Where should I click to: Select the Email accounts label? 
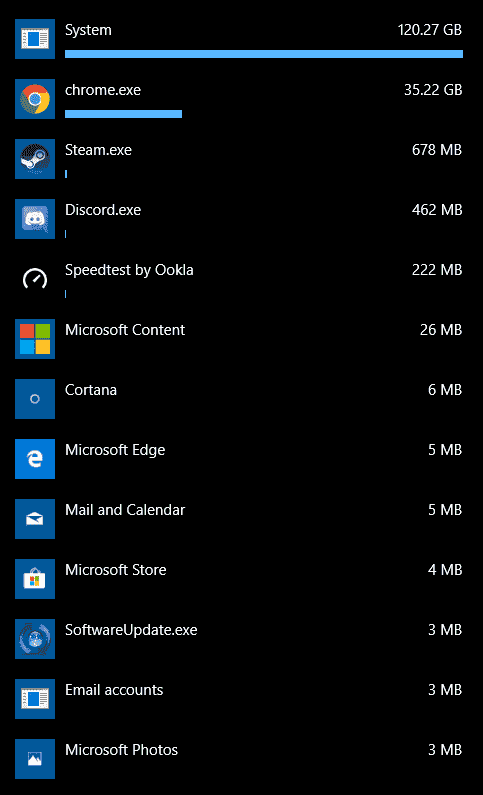tap(114, 690)
